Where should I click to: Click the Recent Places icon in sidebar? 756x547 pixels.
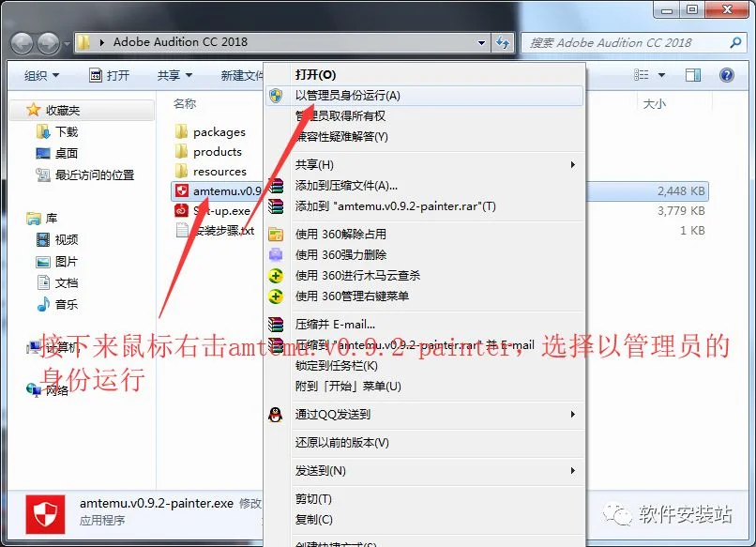[x=43, y=175]
